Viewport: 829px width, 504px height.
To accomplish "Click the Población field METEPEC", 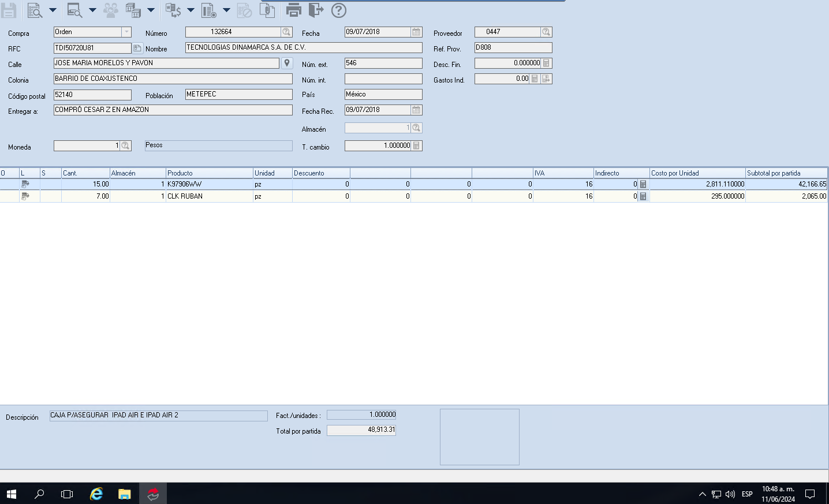I will [239, 94].
